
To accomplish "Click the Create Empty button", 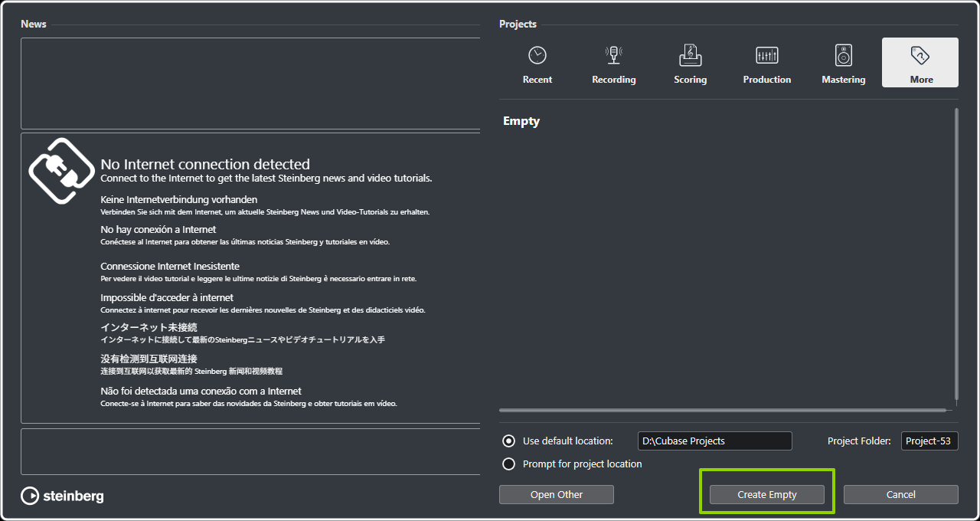I will coord(766,495).
